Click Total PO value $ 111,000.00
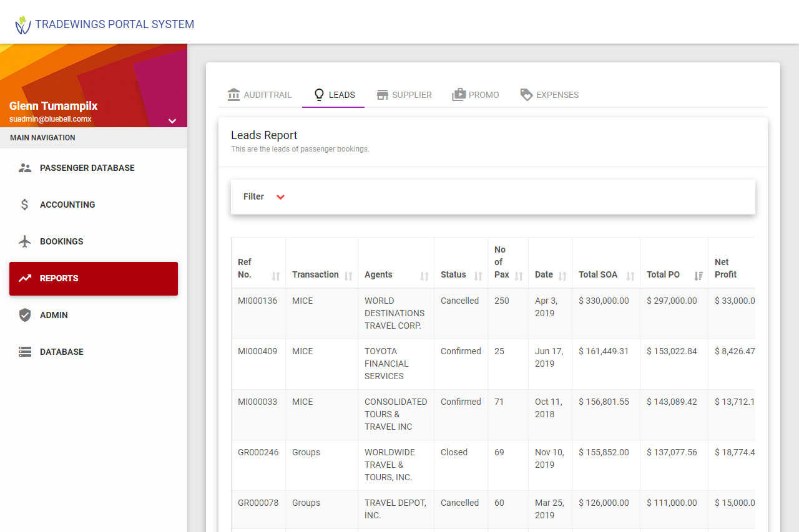This screenshot has width=799, height=532. [x=672, y=503]
